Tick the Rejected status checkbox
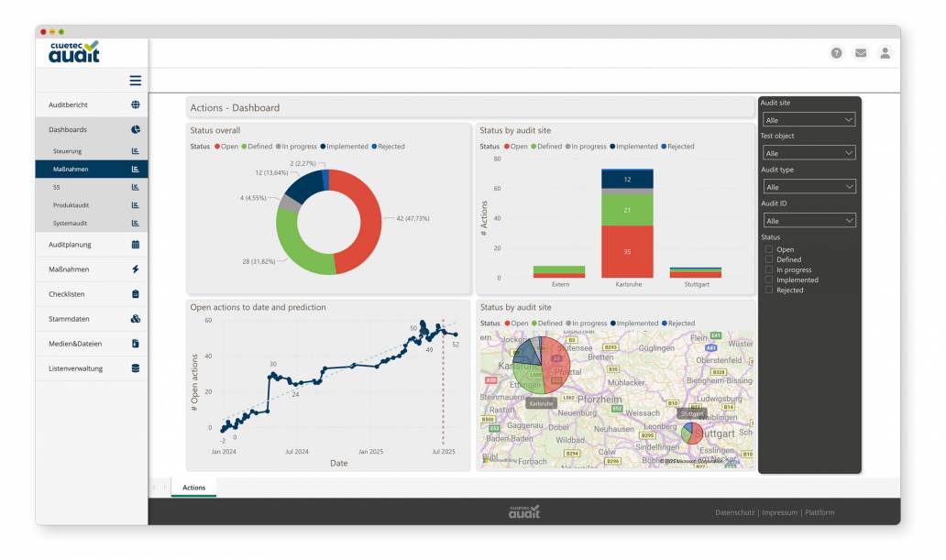The height and width of the screenshot is (560, 946). (x=769, y=290)
